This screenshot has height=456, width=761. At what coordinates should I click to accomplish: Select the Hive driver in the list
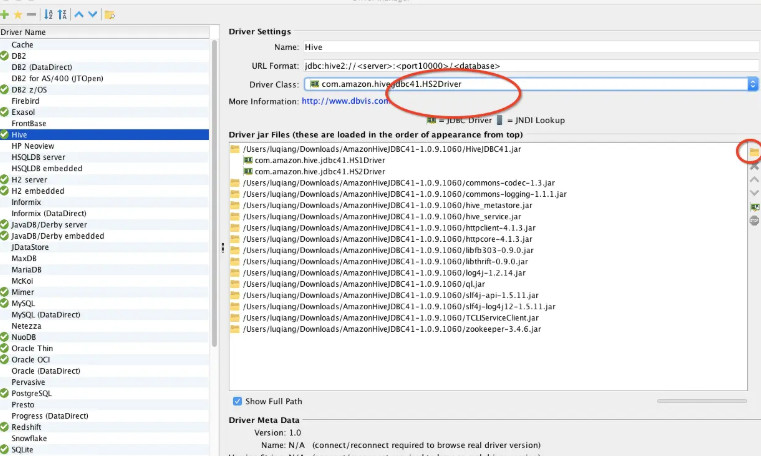pyautogui.click(x=105, y=134)
